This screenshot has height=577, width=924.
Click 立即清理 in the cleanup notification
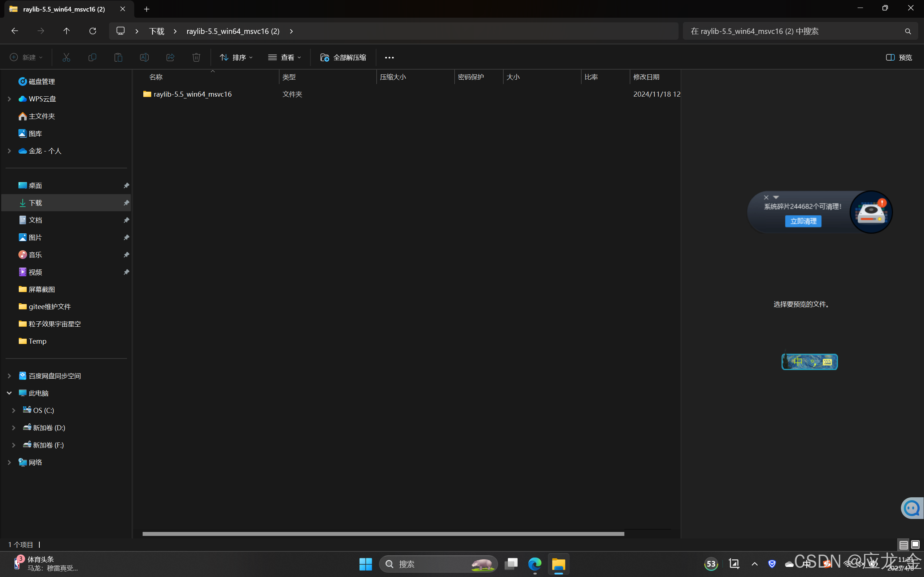[803, 221]
